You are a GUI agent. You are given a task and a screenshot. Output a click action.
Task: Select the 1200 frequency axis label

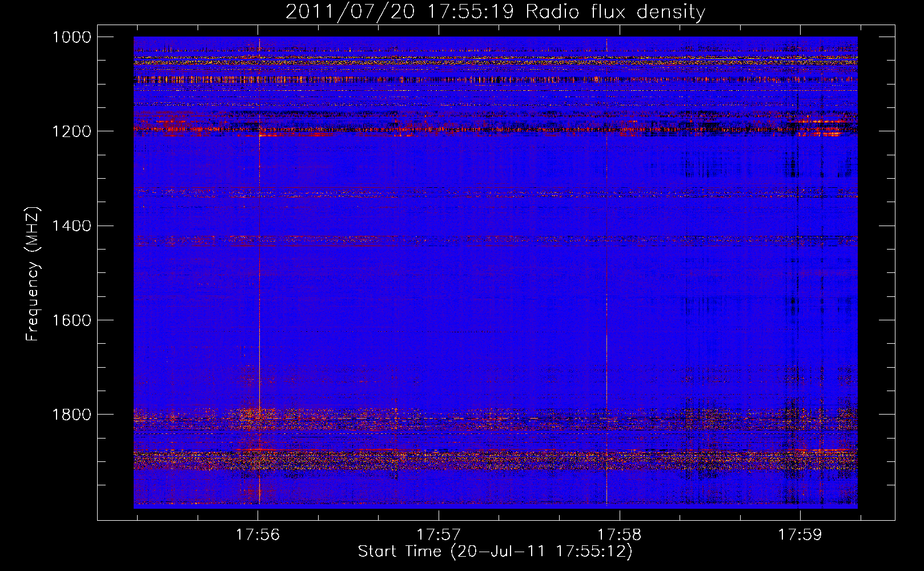pos(71,131)
